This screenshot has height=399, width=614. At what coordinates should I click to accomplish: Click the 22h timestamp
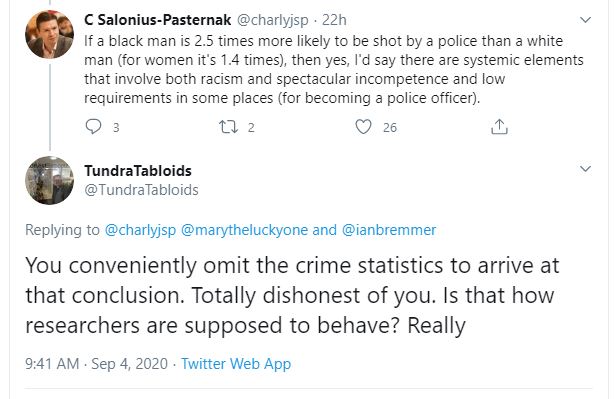coord(334,20)
